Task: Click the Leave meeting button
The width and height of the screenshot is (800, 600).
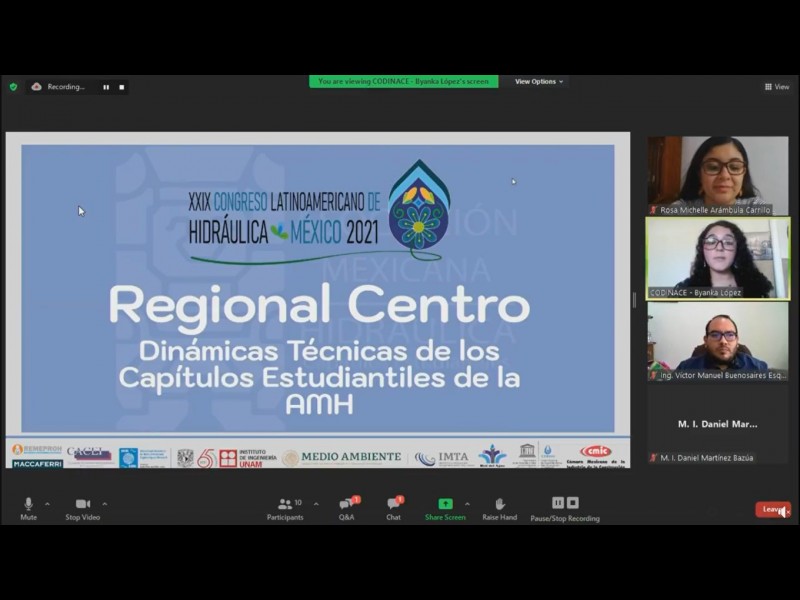Action: point(772,509)
